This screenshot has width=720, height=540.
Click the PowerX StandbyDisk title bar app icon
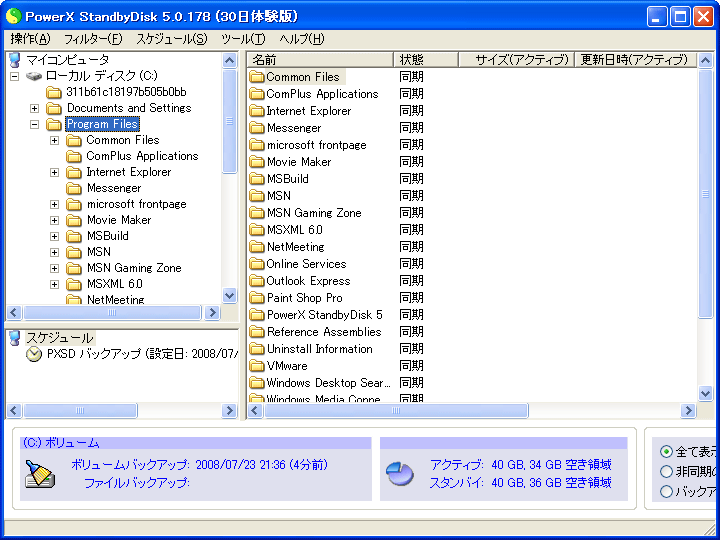(x=14, y=17)
